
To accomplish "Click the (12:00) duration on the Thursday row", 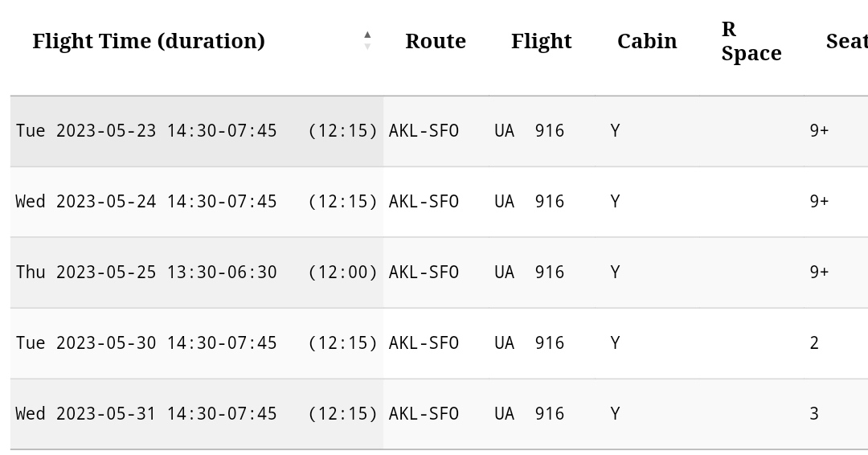I will [x=342, y=273].
